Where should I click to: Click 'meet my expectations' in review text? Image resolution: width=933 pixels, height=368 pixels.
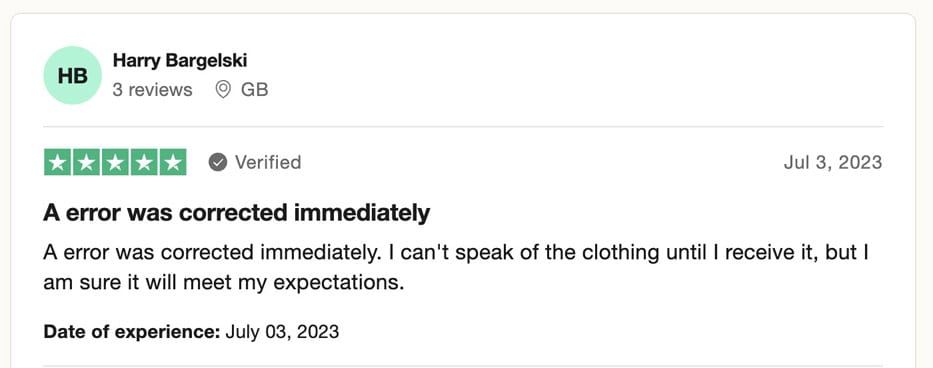[293, 282]
